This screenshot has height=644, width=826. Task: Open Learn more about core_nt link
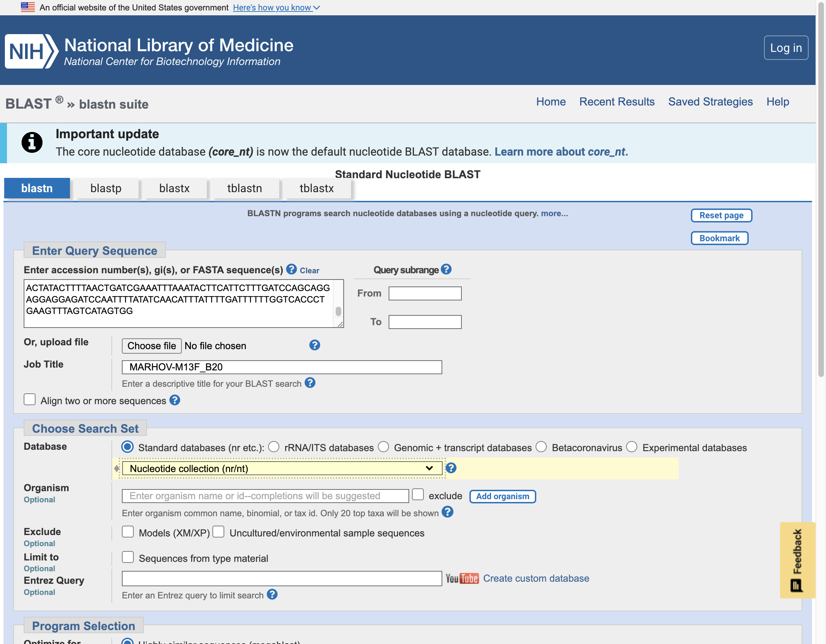coord(561,152)
